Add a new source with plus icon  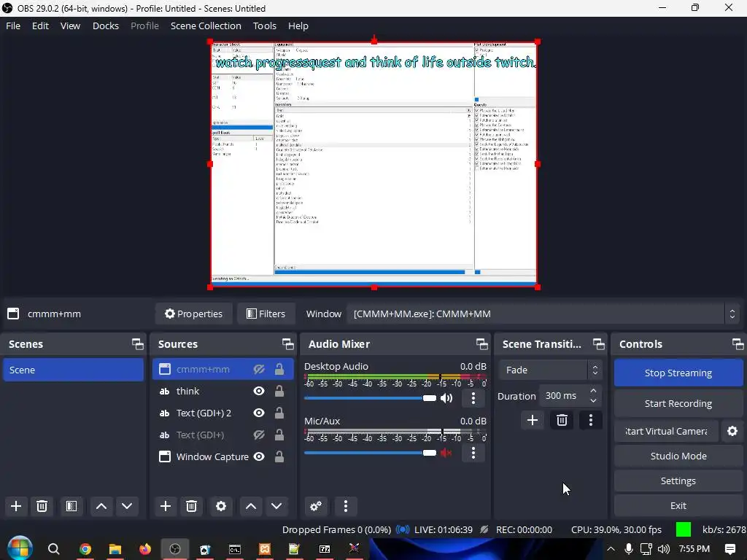pyautogui.click(x=166, y=506)
